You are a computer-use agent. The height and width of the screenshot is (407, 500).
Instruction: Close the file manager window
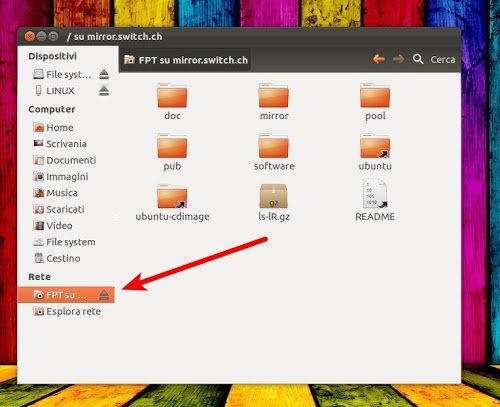pos(30,36)
